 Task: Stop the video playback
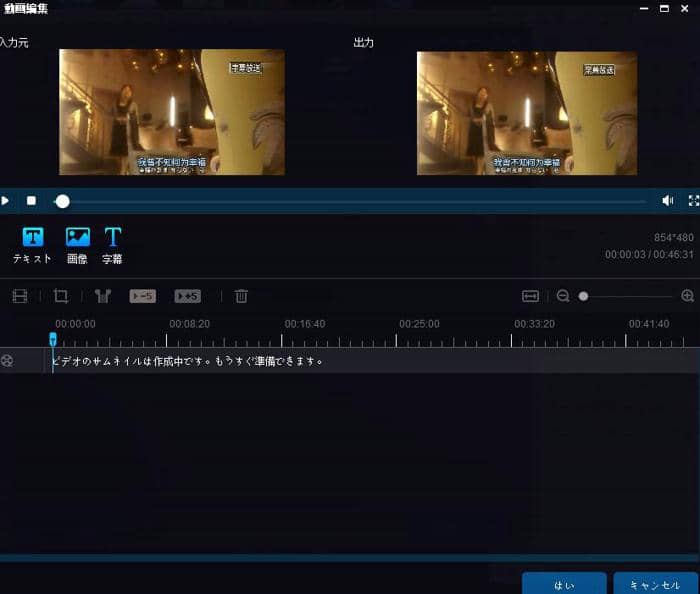point(31,201)
